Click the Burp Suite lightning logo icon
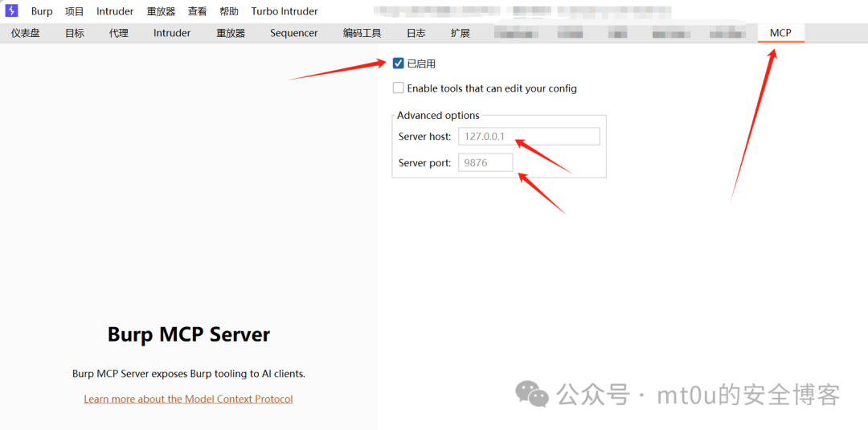Image resolution: width=868 pixels, height=430 pixels. click(x=11, y=10)
